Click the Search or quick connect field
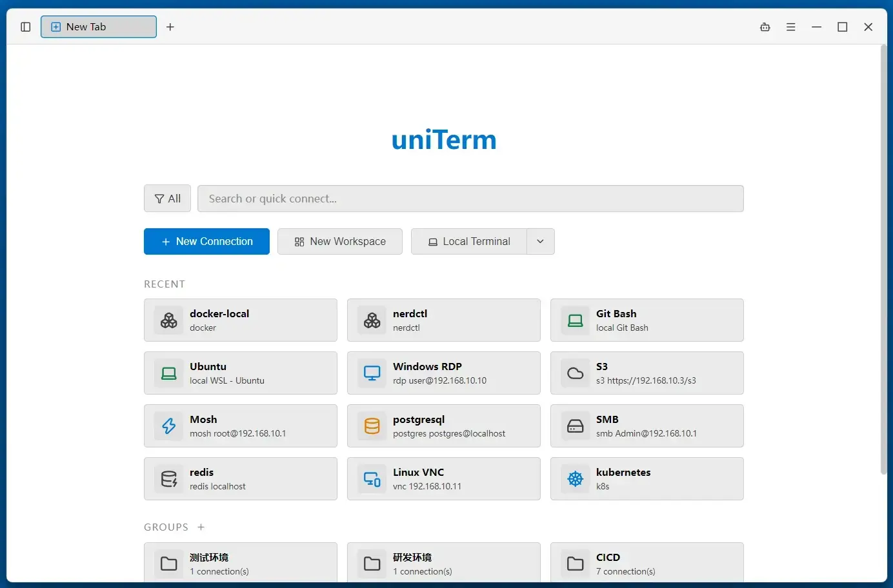 click(470, 199)
